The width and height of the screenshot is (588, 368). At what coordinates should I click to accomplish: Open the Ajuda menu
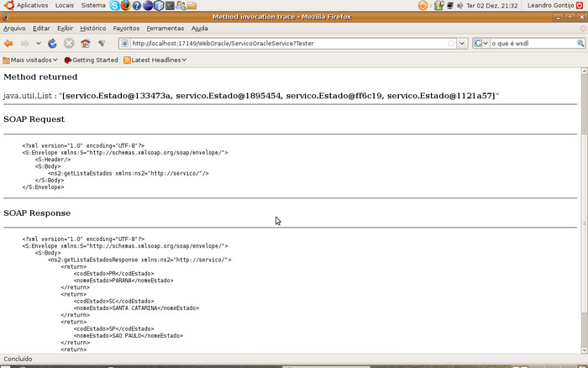pyautogui.click(x=200, y=28)
